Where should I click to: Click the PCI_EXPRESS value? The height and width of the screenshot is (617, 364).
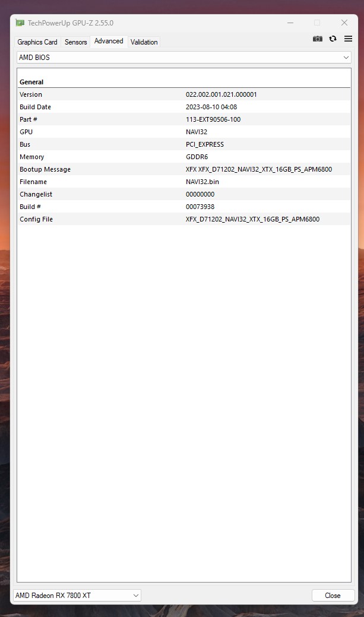(x=205, y=144)
